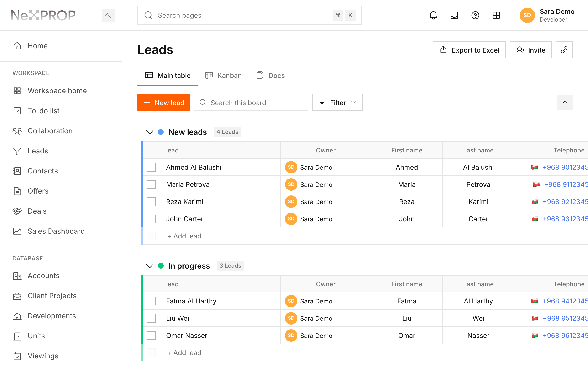
Task: Select the Ahmed Al Balushi row checkbox
Action: tap(151, 168)
